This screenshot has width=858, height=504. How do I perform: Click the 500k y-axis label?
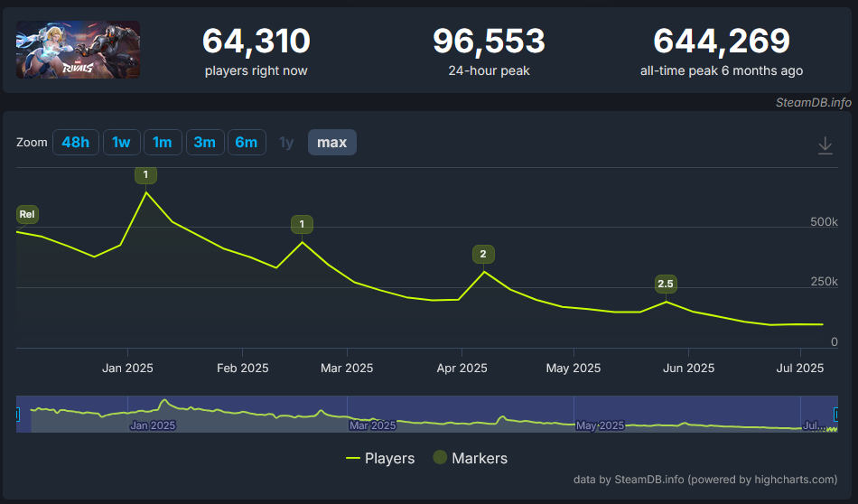824,221
